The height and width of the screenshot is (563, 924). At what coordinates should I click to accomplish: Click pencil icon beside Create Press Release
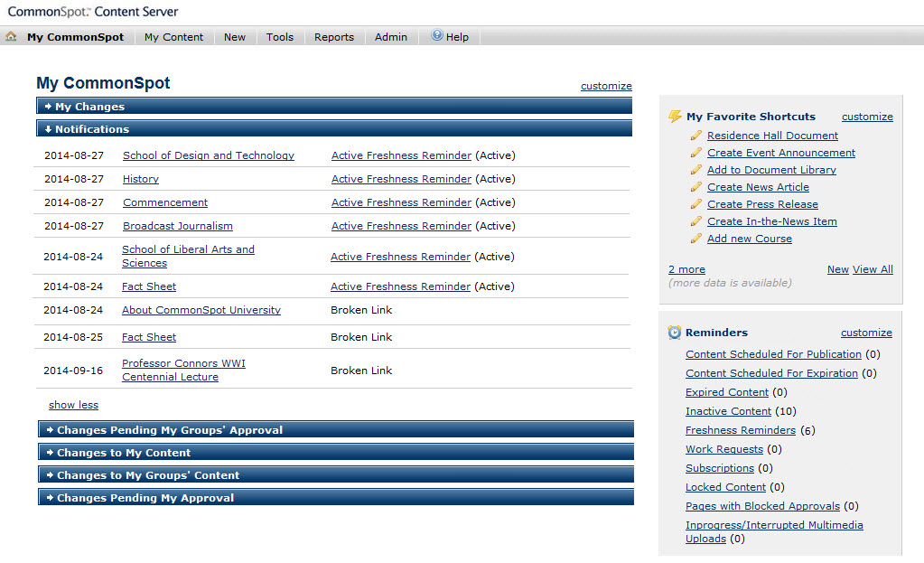tap(696, 204)
